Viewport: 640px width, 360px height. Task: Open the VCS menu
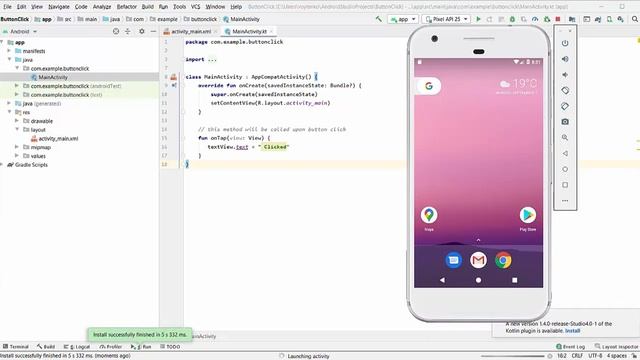coord(196,7)
